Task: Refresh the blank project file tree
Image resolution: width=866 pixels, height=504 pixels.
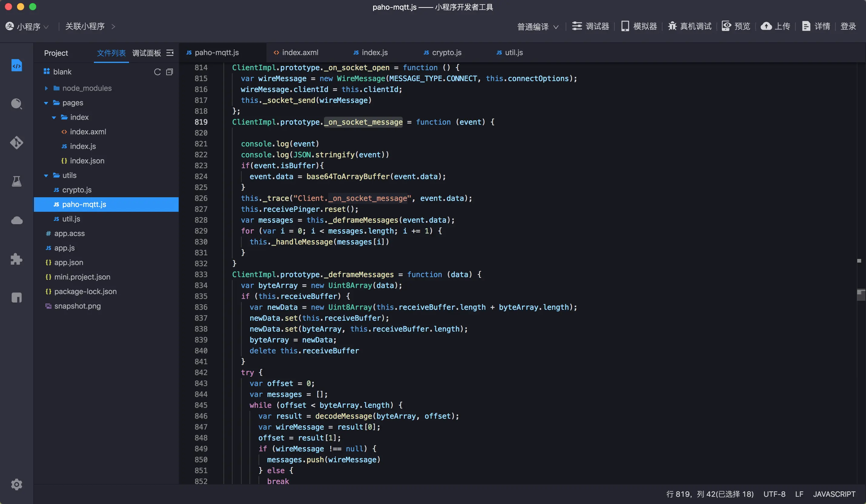Action: coord(157,72)
